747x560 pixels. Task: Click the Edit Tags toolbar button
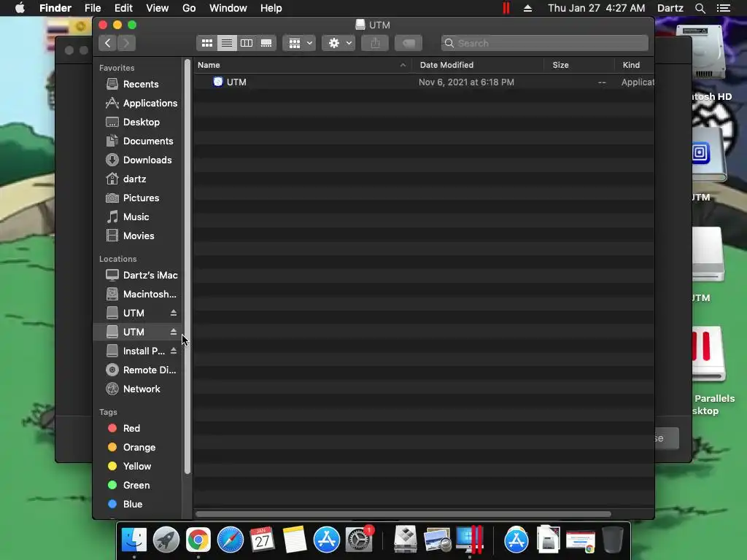(x=409, y=43)
